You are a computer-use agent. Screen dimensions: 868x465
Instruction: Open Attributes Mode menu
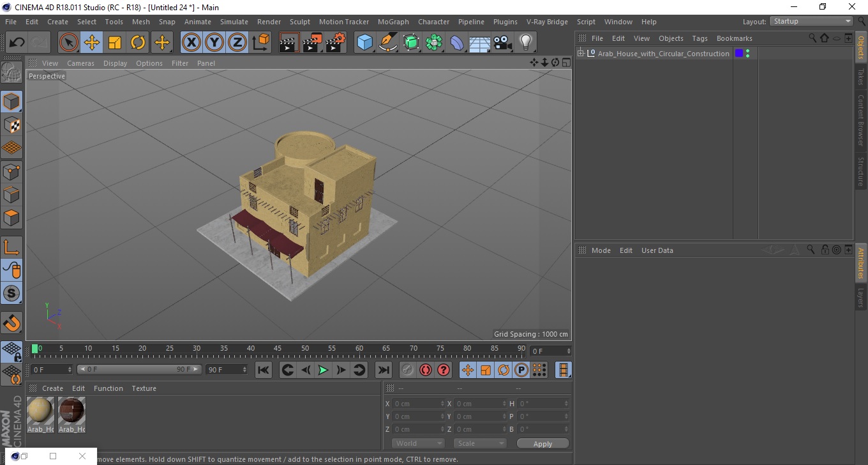tap(601, 250)
